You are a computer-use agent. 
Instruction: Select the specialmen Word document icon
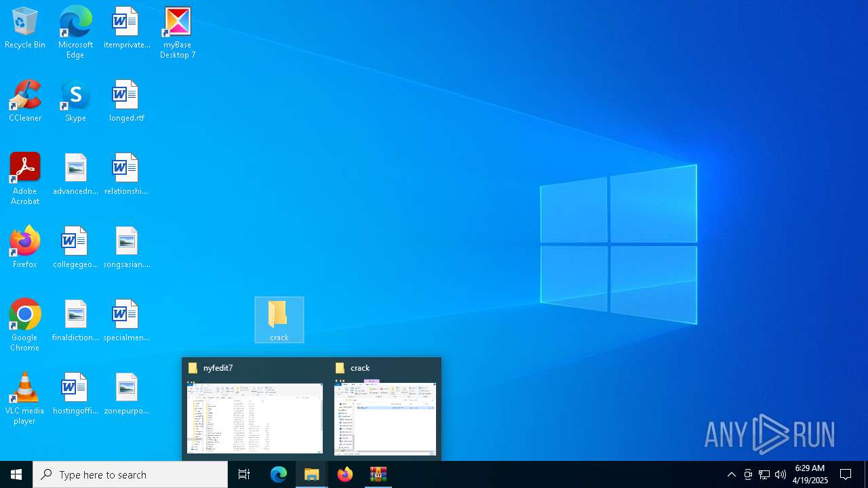(126, 321)
